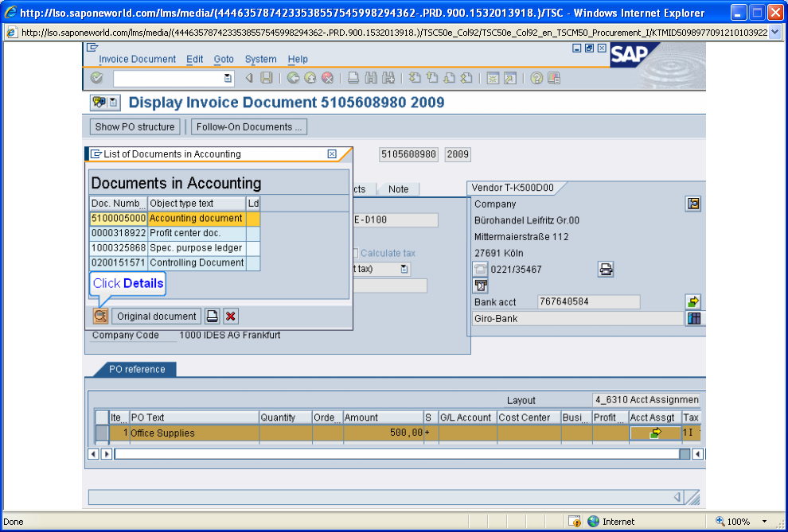Click the fax printer icon in vendor panel
This screenshot has height=532, width=788.
606,270
